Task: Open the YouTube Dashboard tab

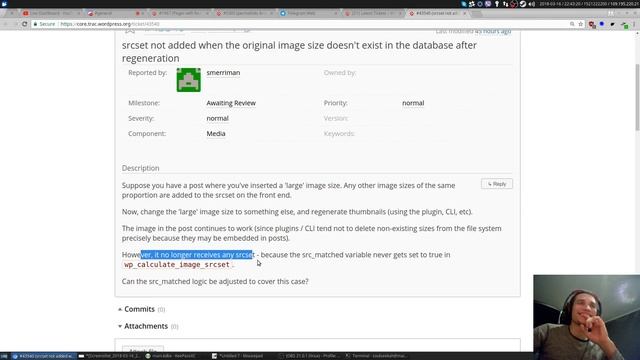Action: 51,13
